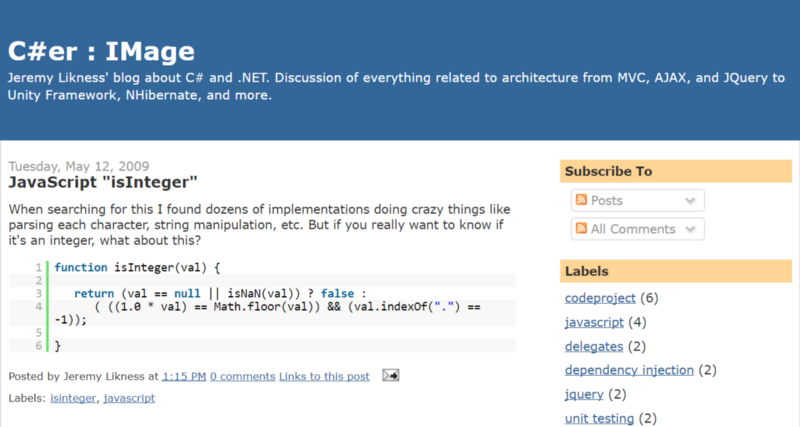This screenshot has height=427, width=800.
Task: Open the delegates label link
Action: point(594,346)
